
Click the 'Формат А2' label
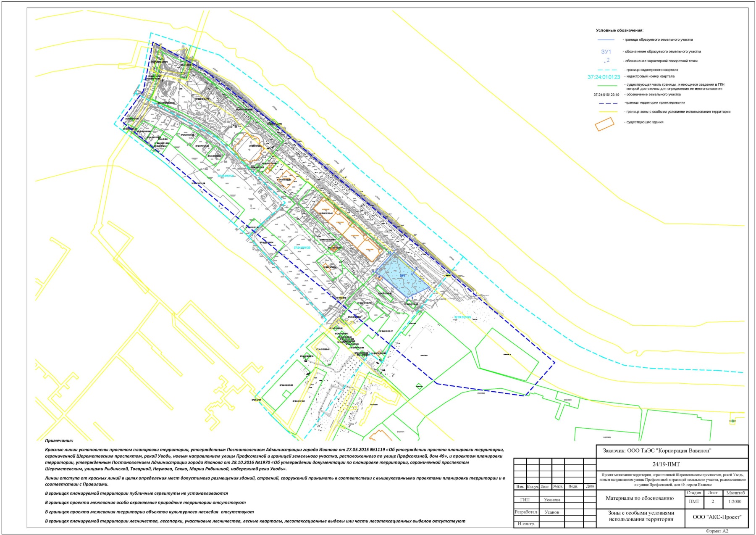[717, 531]
